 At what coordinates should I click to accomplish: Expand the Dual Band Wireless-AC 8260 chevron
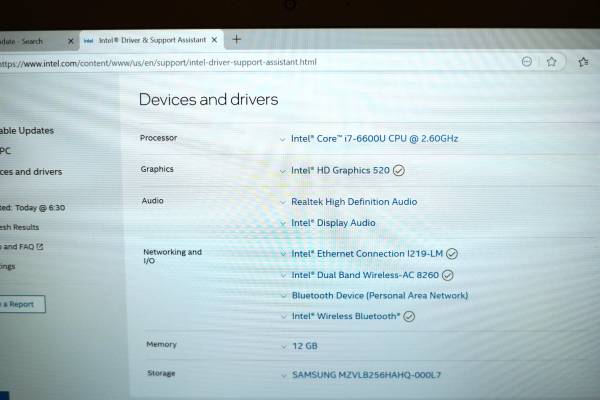[284, 276]
